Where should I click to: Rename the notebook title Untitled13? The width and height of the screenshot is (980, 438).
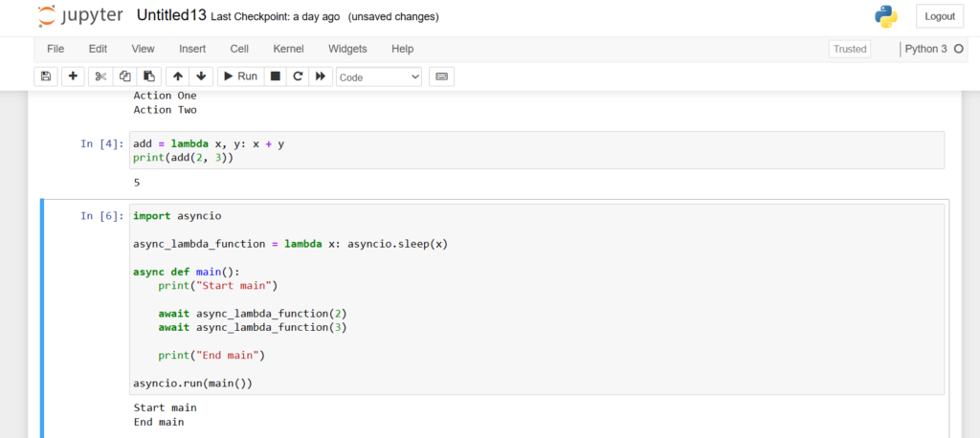point(171,15)
